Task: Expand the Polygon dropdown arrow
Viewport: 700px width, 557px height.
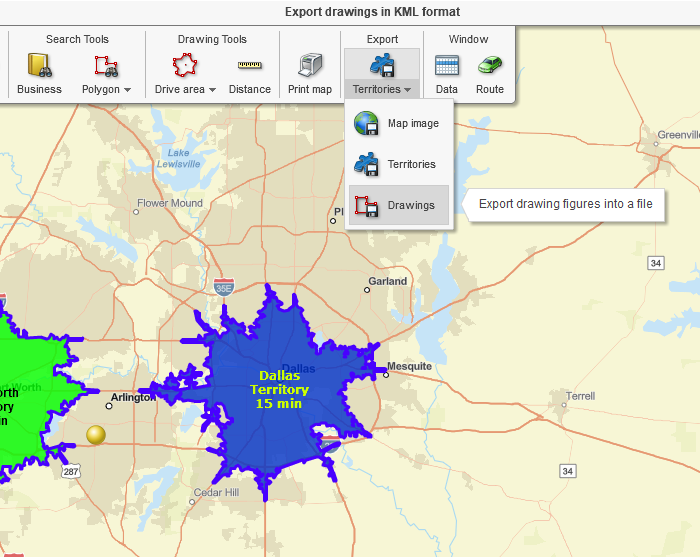Action: [128, 90]
